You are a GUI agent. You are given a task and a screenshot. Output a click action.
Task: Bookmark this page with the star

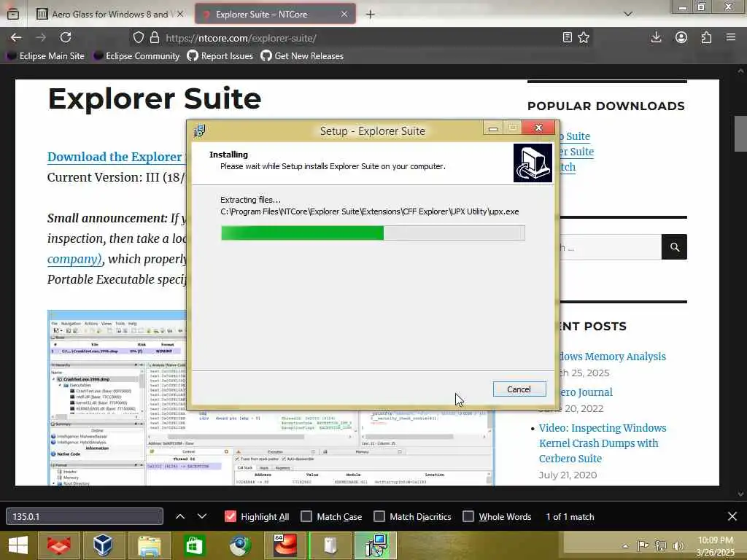584,38
